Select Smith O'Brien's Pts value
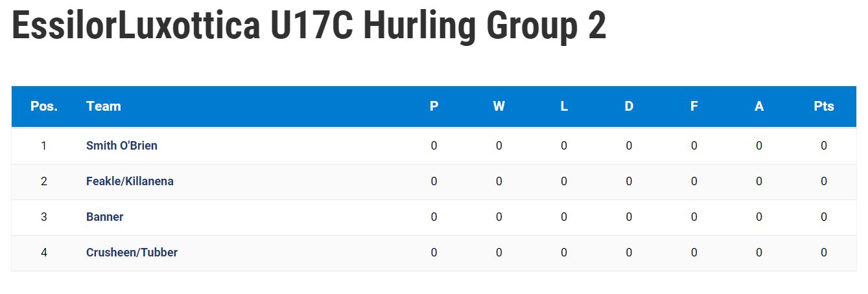868x294 pixels. (824, 146)
